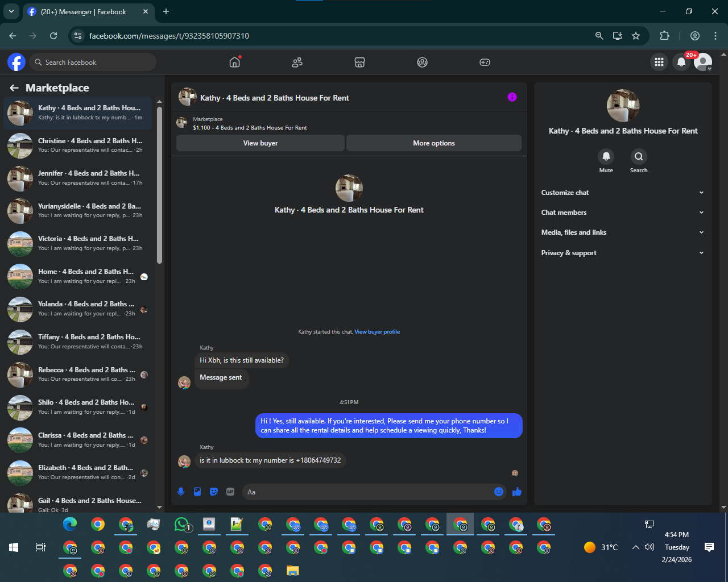Viewport: 728px width, 582px height.
Task: Open the Windows notification center icon
Action: (709, 547)
